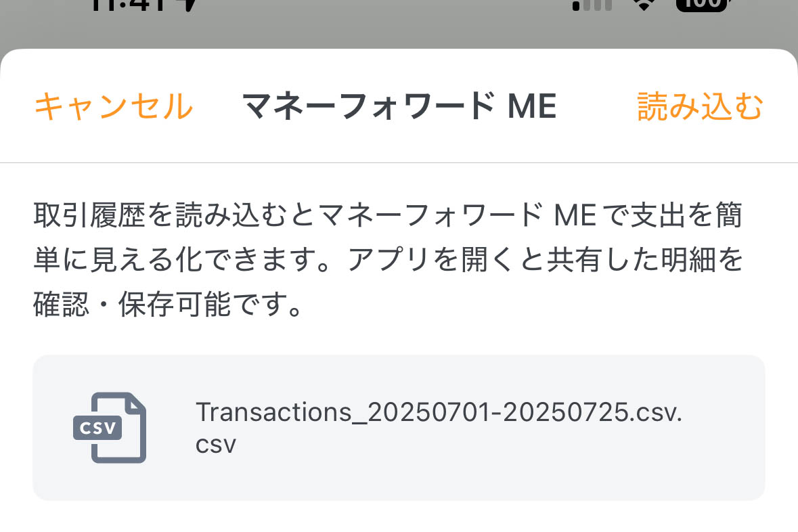
Task: Tap the Wi-Fi status icon
Action: click(642, 5)
